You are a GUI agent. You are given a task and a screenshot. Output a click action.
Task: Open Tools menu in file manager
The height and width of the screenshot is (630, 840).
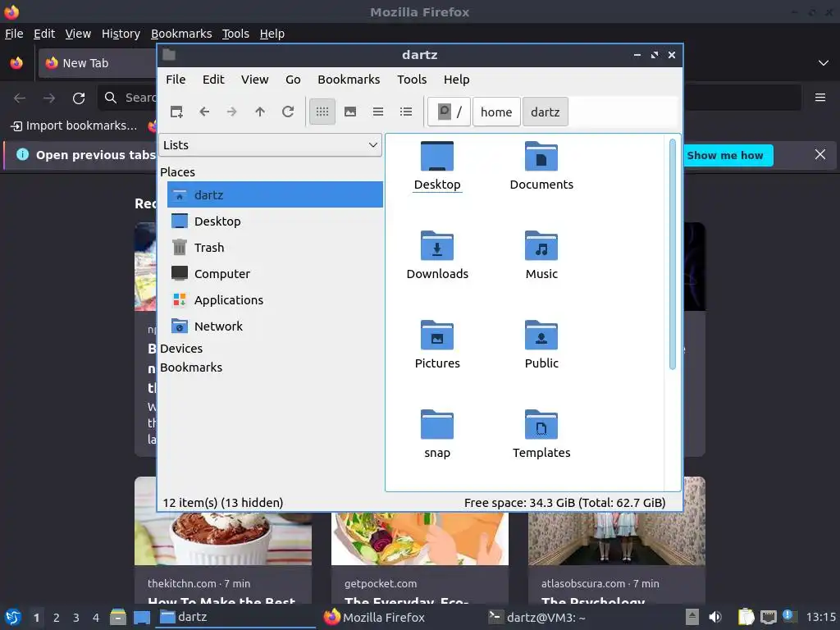412,80
